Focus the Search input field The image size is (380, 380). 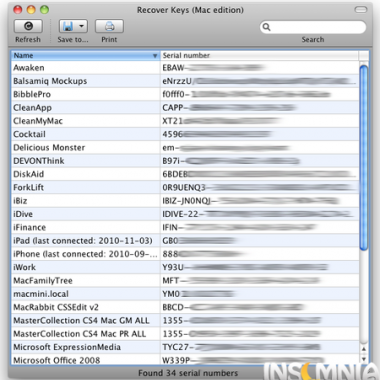(313, 27)
